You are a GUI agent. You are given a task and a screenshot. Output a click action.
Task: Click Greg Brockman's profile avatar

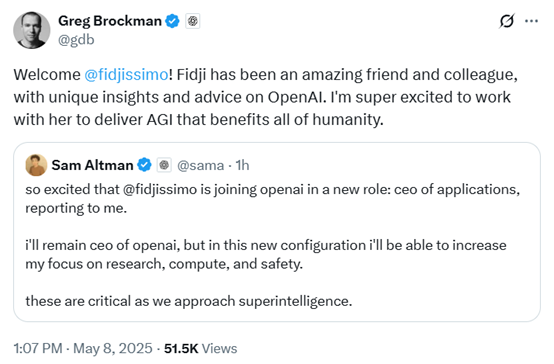31,30
